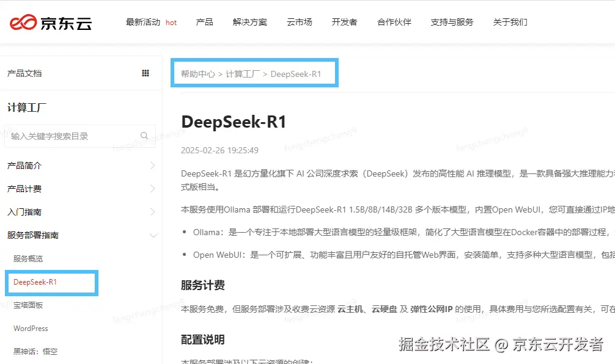Open the 解决方案 menu
Screen dimensions: 615x364
point(249,22)
